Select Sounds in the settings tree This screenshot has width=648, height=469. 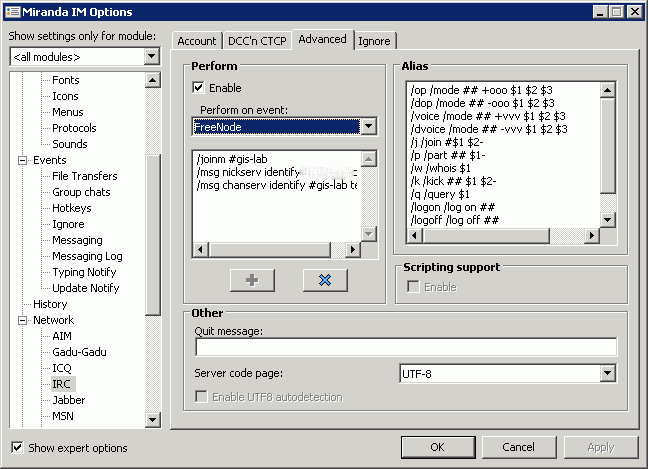pos(70,144)
